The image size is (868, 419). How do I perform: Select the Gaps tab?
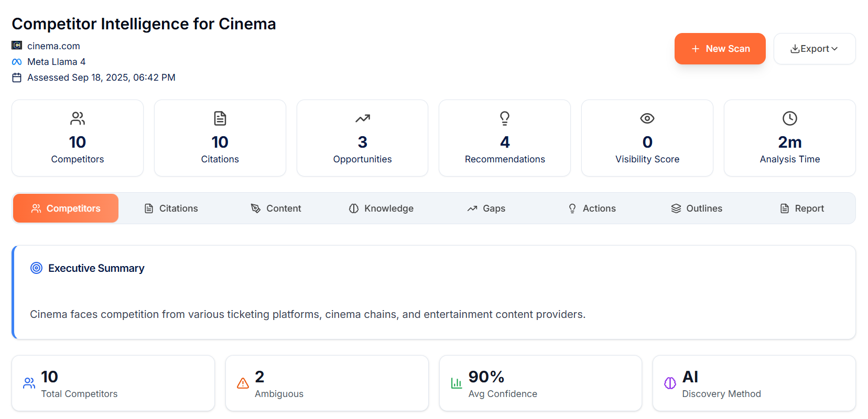(486, 208)
